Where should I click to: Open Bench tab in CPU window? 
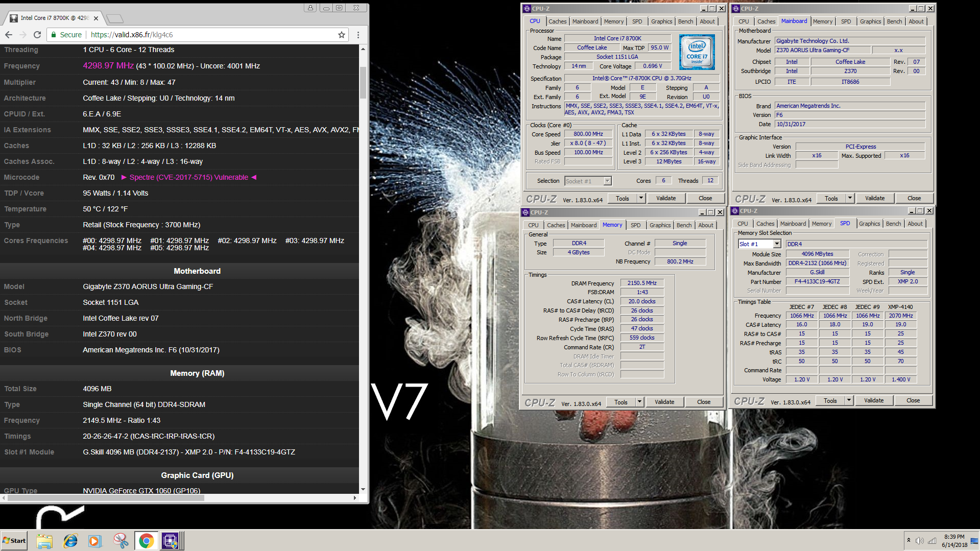click(x=685, y=21)
